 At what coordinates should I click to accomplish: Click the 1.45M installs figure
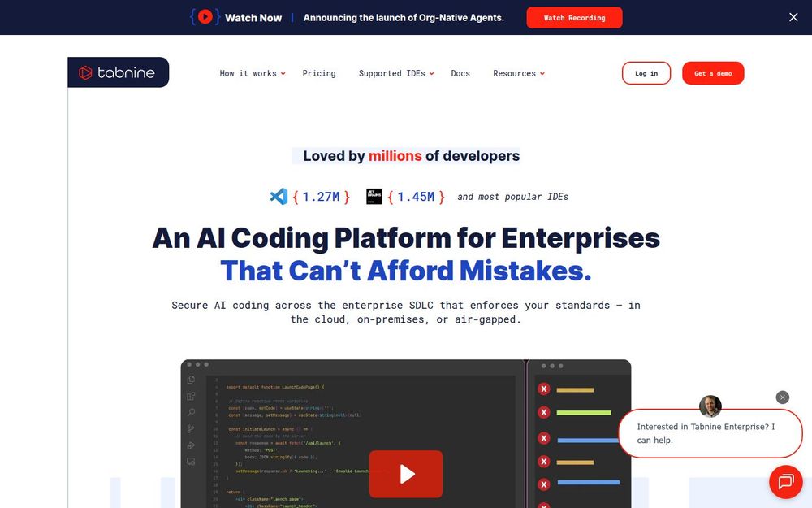416,197
